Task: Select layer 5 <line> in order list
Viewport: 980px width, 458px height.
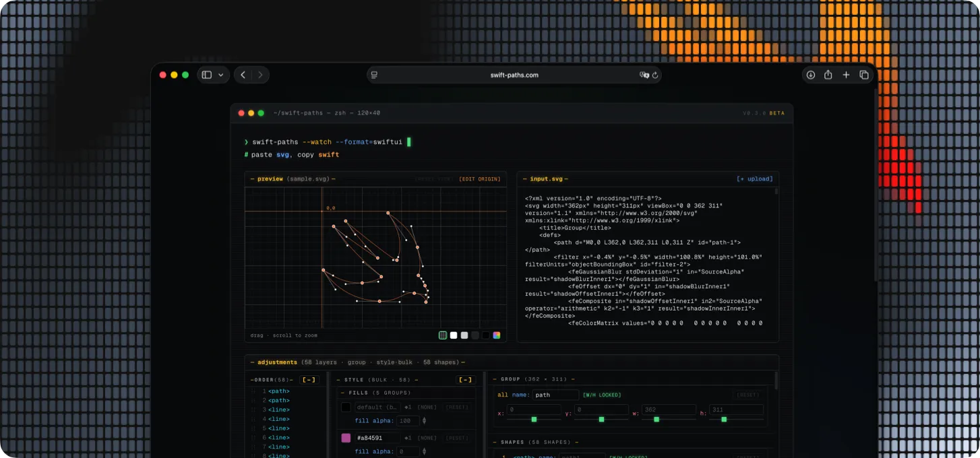Action: click(x=278, y=428)
